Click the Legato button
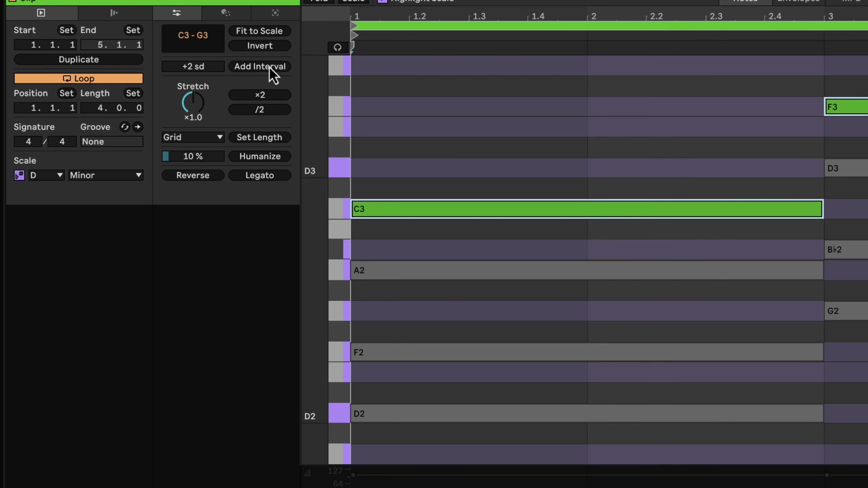Screen dimensions: 868x488 (259, 175)
